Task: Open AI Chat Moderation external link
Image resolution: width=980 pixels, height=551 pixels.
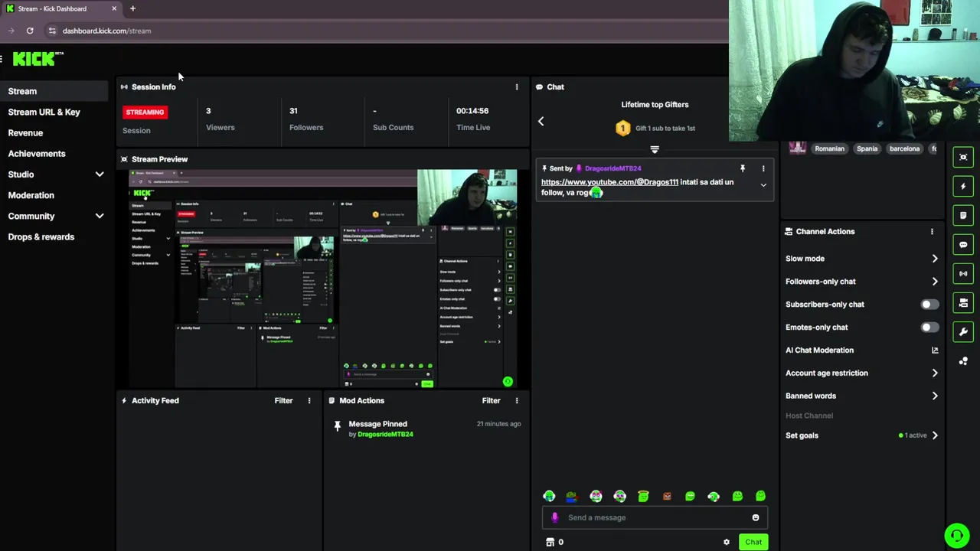Action: [x=935, y=350]
